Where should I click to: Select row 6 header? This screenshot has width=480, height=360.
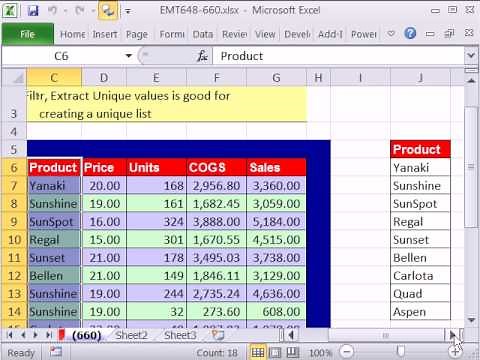[14, 167]
